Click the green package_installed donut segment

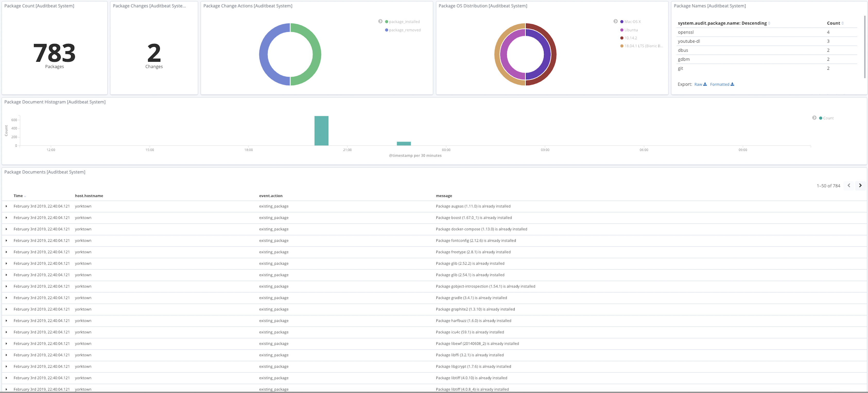coord(317,54)
